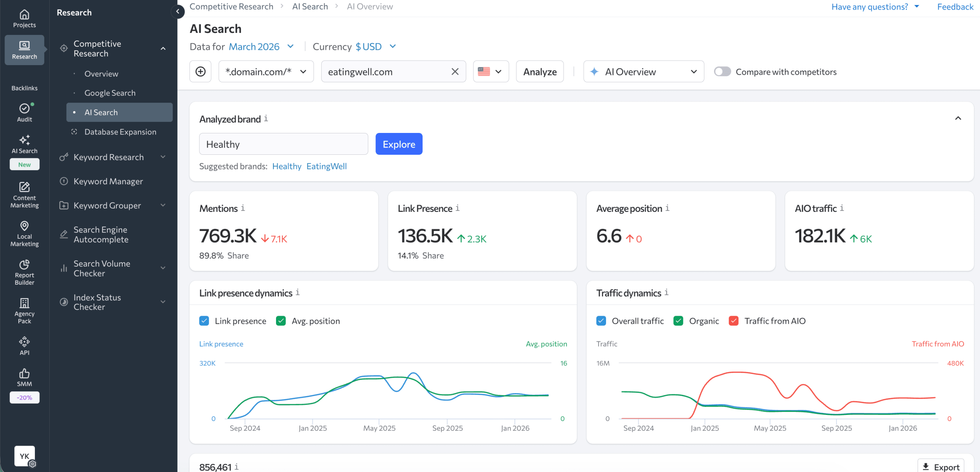Screen dimensions: 980x472
Task: Open Database Expansion menu item
Action: pyautogui.click(x=120, y=132)
